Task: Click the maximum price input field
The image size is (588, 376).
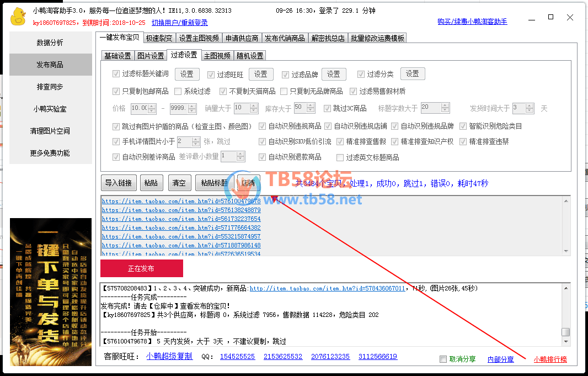Action: tap(179, 108)
